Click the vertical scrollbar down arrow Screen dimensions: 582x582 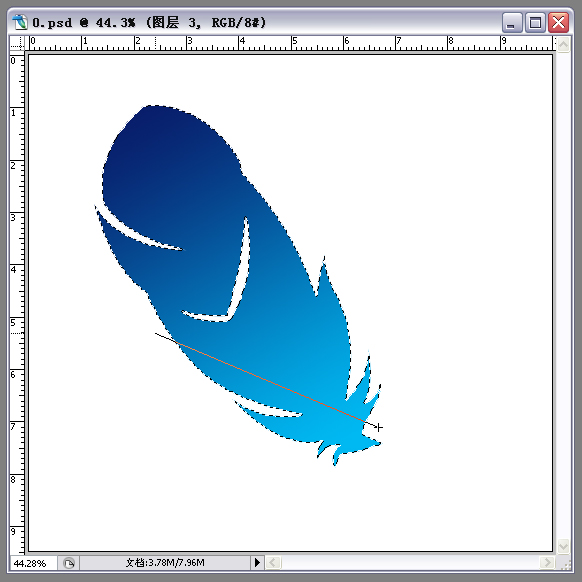point(563,546)
